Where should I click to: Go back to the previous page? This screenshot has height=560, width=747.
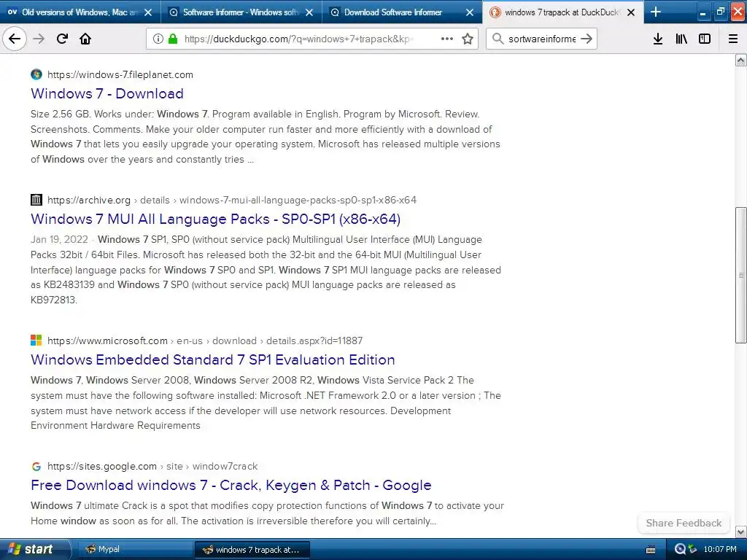pyautogui.click(x=15, y=39)
